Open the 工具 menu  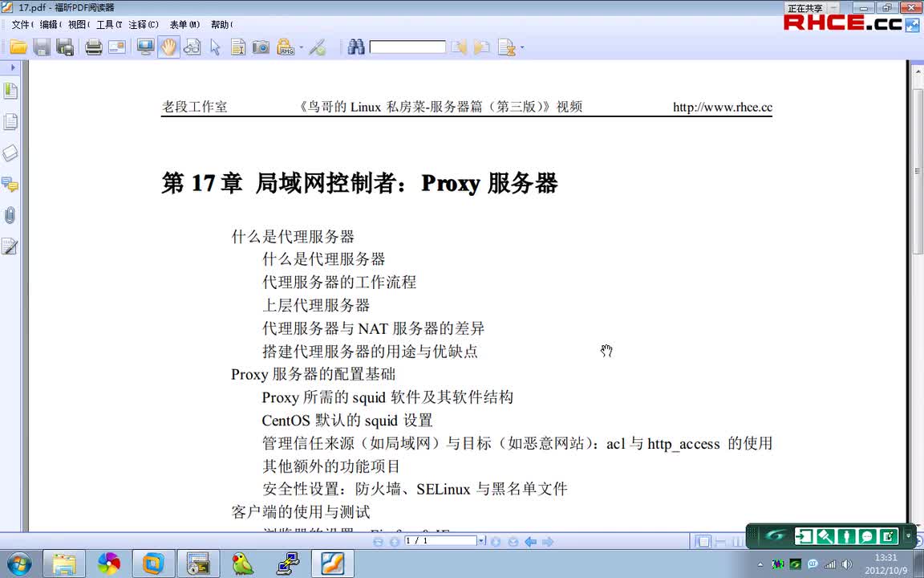point(109,25)
